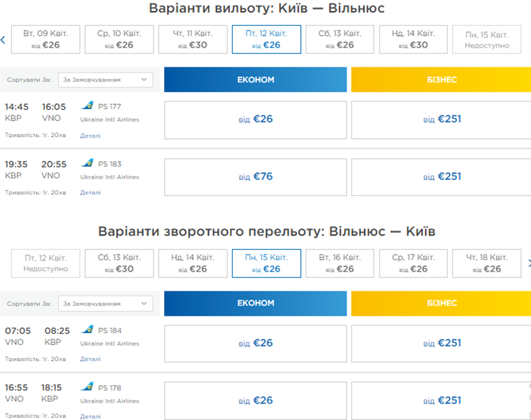
Task: Choose economy fare €76 for flight PS 183
Action: tap(255, 176)
